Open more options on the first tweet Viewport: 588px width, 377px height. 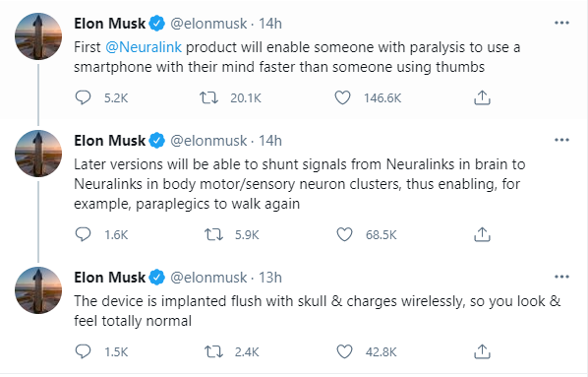[561, 23]
